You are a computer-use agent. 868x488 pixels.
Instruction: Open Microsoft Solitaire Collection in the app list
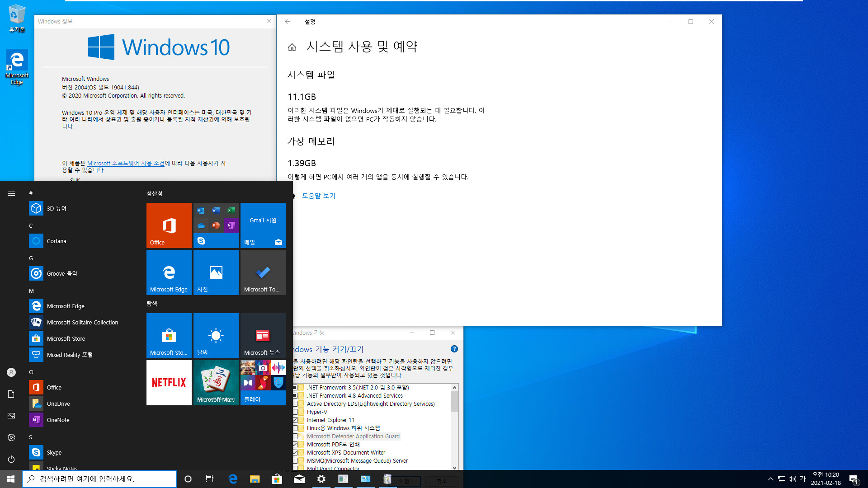coord(81,322)
